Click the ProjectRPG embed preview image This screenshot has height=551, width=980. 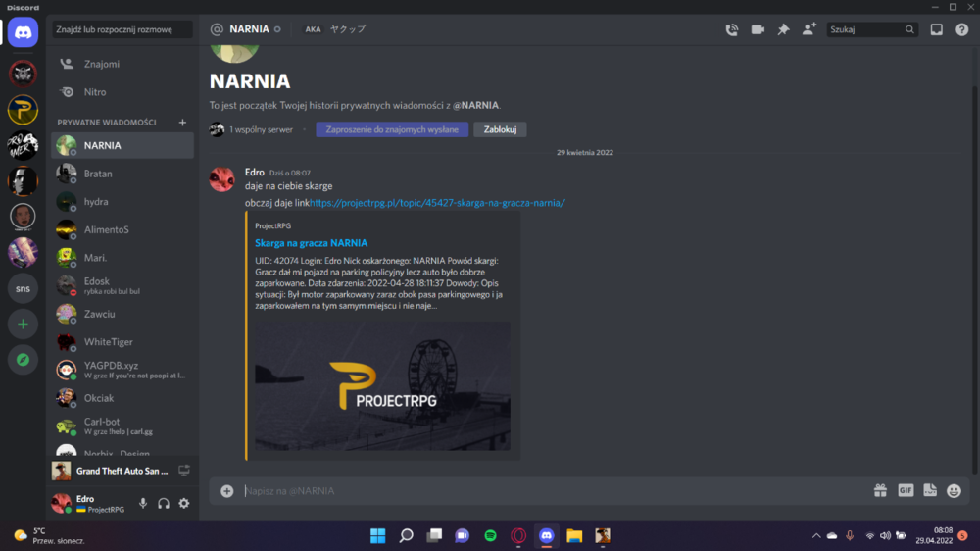point(382,386)
